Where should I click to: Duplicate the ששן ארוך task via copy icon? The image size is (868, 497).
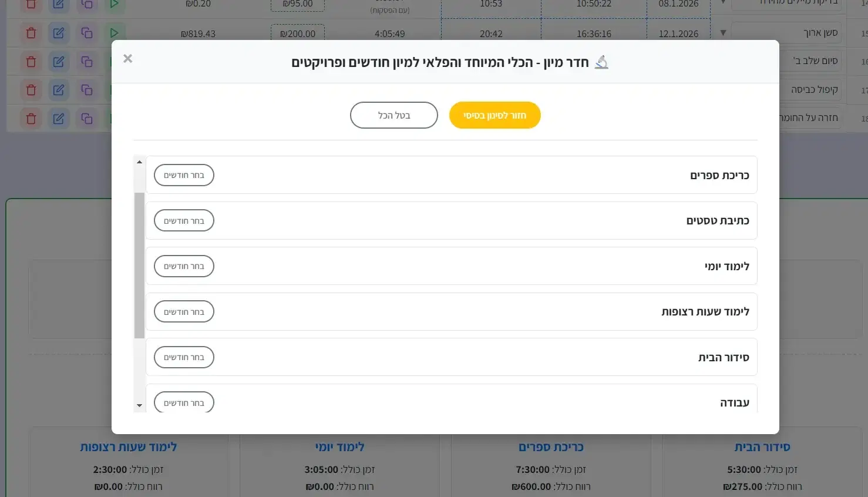[x=88, y=33]
